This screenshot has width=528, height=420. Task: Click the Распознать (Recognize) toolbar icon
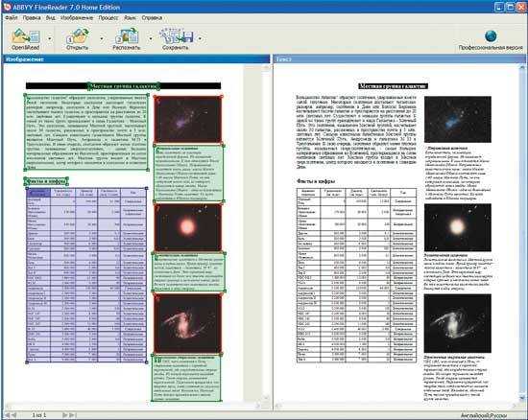tap(127, 36)
